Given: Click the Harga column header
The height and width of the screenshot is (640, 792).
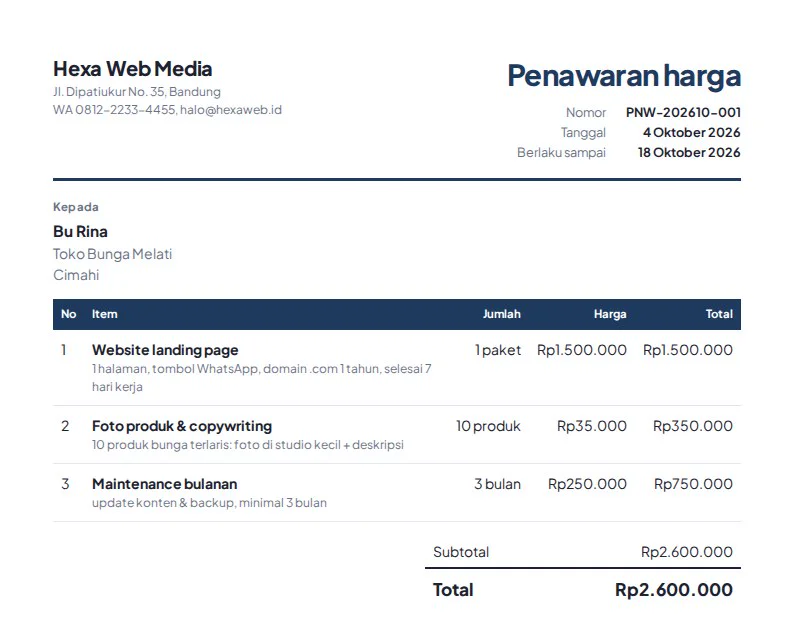Looking at the screenshot, I should (610, 314).
